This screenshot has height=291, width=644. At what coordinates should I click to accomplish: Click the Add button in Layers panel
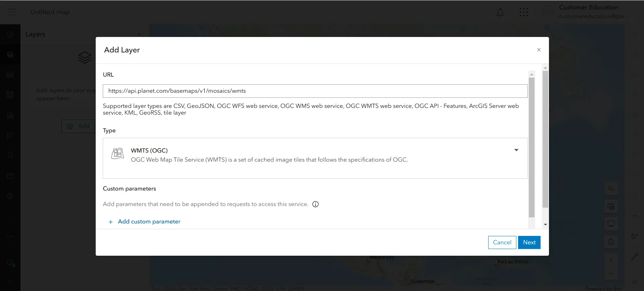(x=79, y=126)
